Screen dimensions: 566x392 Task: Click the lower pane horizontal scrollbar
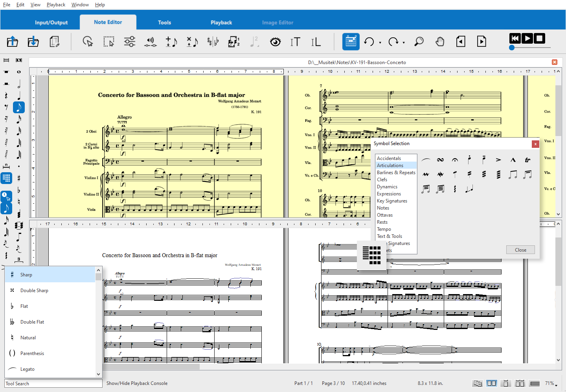(152, 366)
